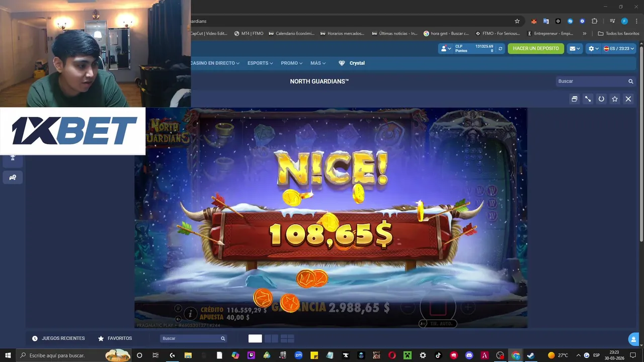Open the settings gear dropdown
Viewport: 644px width, 362px height.
pos(594,49)
